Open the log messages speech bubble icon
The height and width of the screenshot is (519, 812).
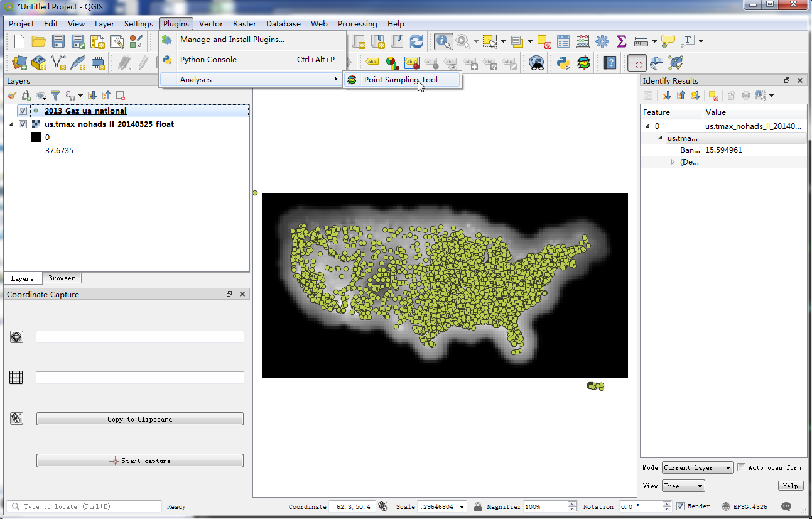(x=786, y=506)
